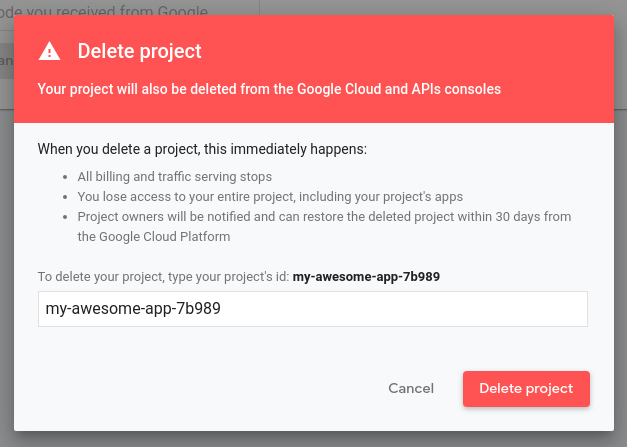This screenshot has height=447, width=627.
Task: Dismiss dialog via dimmed backdrop below it
Action: click(x=313, y=439)
